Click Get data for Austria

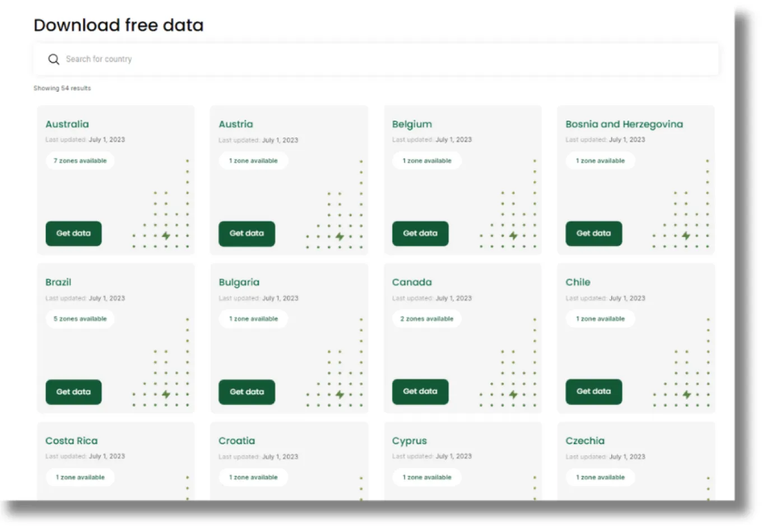(247, 234)
